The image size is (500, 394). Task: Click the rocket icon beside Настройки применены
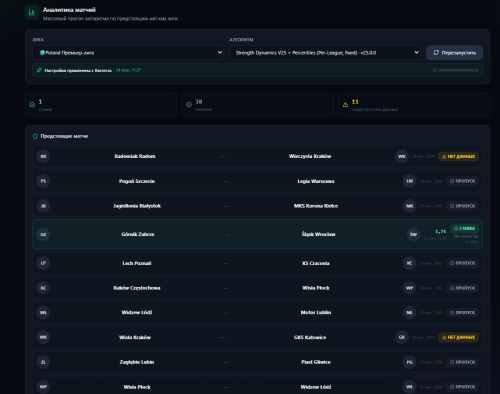point(39,70)
